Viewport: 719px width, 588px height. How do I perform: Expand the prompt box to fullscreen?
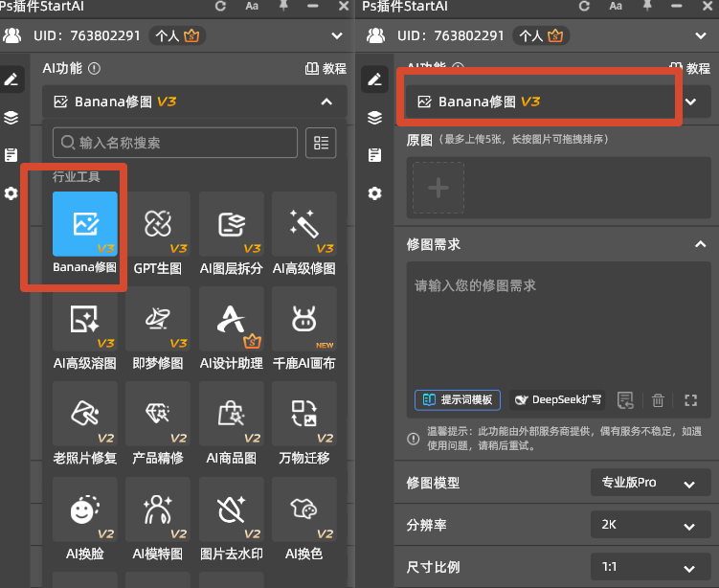(x=691, y=400)
